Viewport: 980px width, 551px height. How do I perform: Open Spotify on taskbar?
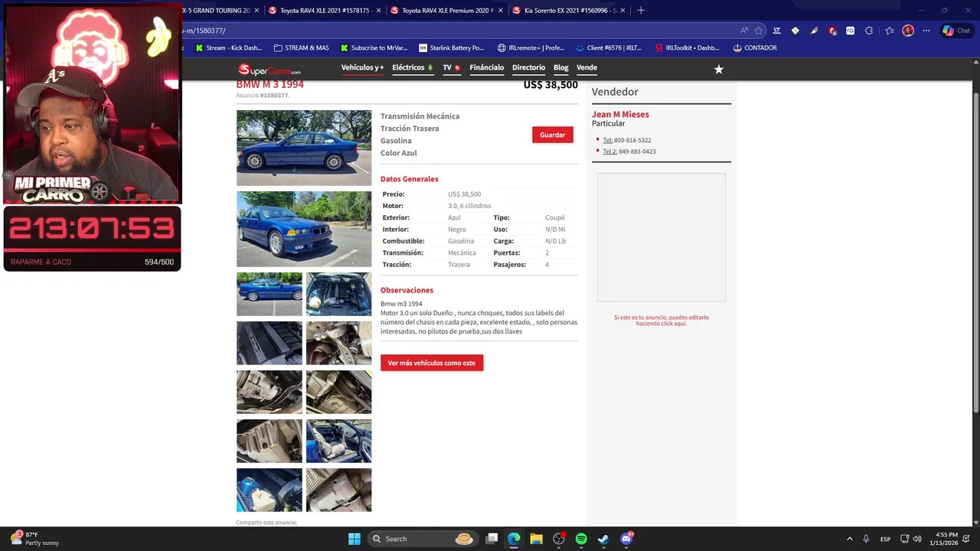pyautogui.click(x=581, y=539)
